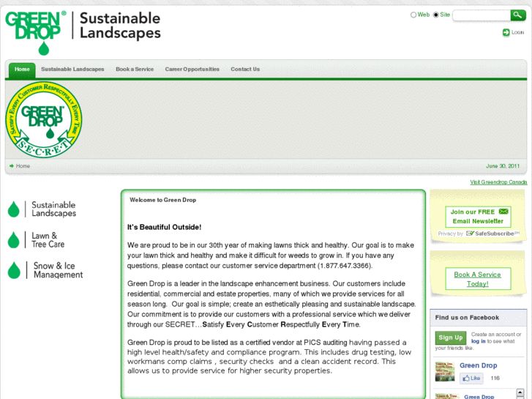Click the 116 likes count
The image size is (532, 399).
tap(495, 378)
